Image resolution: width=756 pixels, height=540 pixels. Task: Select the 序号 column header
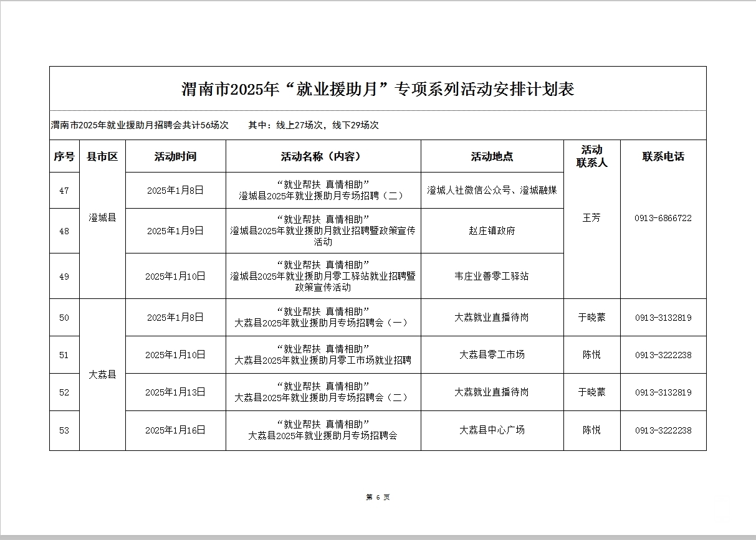click(x=64, y=156)
